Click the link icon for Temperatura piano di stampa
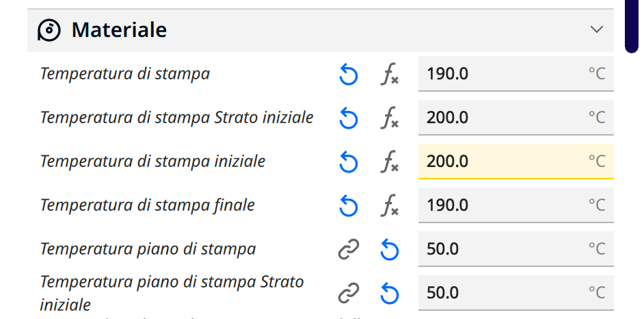Image resolution: width=644 pixels, height=319 pixels. click(x=349, y=249)
